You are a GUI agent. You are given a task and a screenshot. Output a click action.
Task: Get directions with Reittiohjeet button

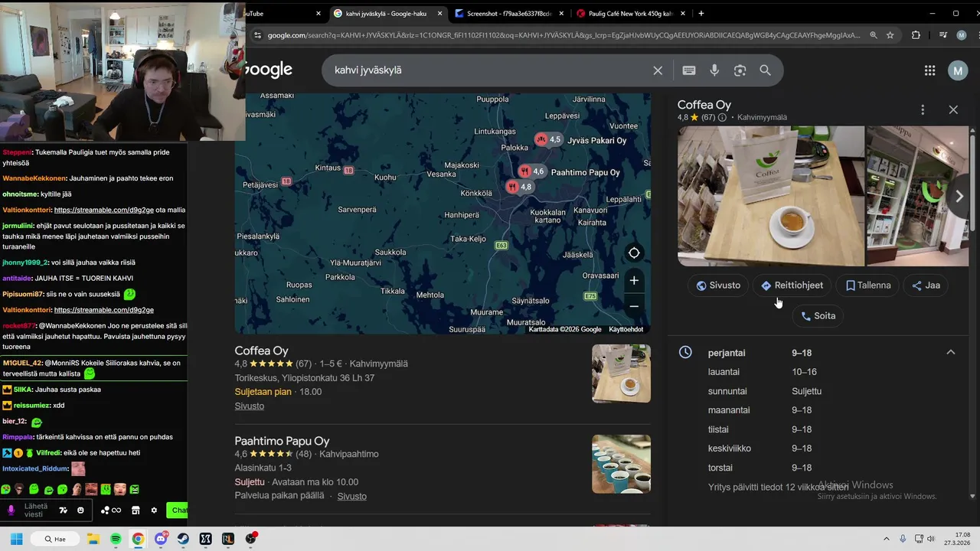tap(792, 285)
